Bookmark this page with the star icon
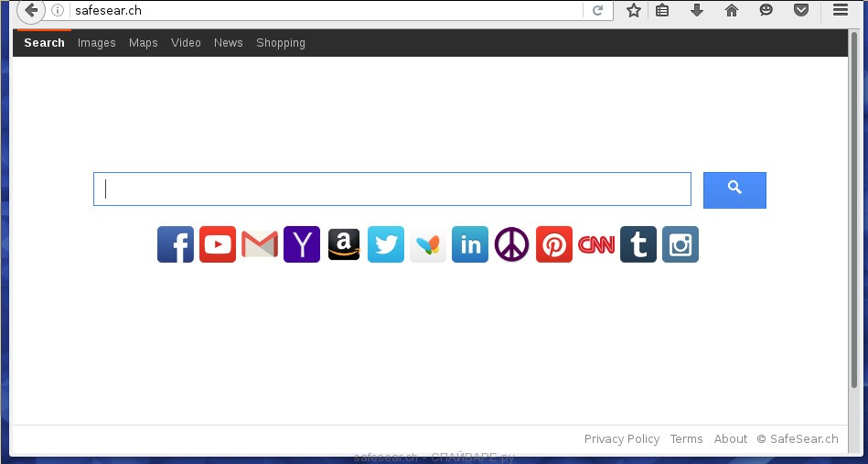Viewport: 868px width, 464px height. point(634,10)
